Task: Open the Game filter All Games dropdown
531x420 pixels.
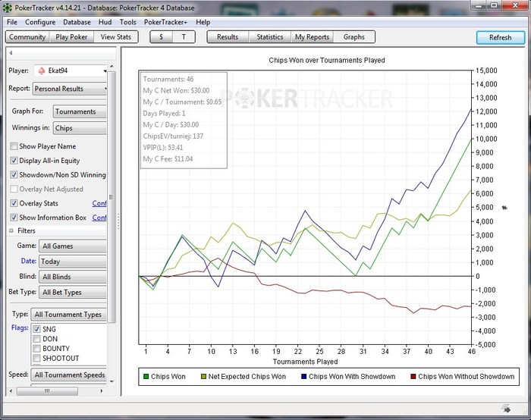Action: (73, 246)
